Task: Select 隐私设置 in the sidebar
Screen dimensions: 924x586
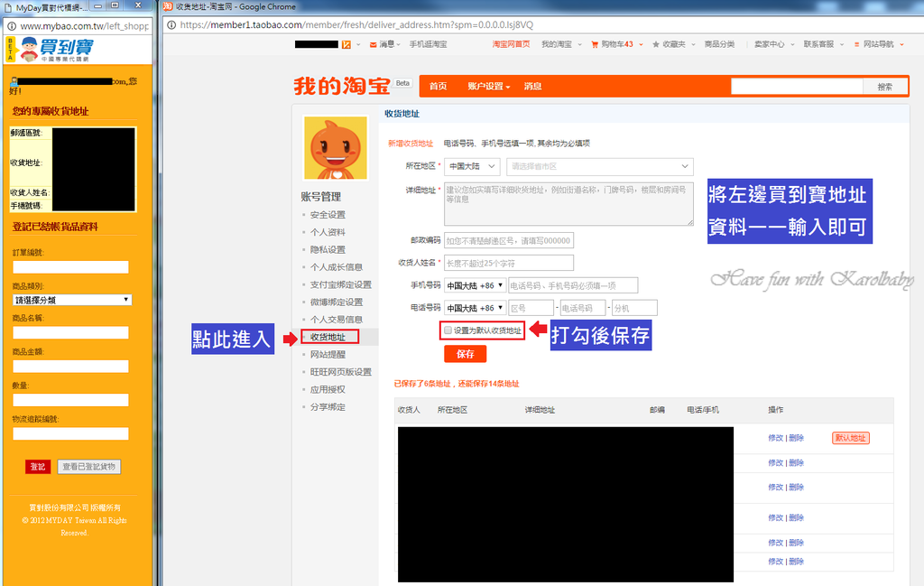Action: pos(328,249)
